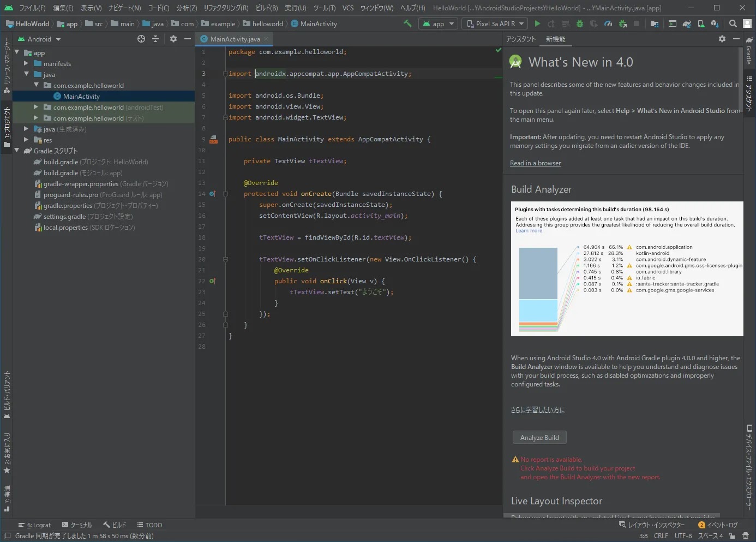Fold the onCreate method in the gutter
The height and width of the screenshot is (542, 756).
click(225, 194)
